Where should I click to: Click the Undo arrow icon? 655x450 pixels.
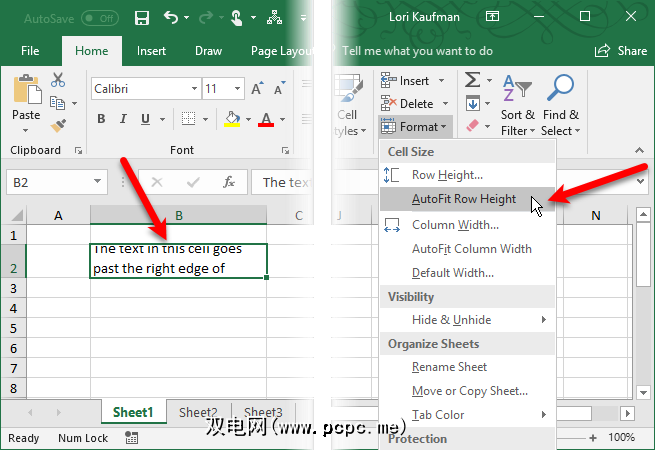[172, 18]
